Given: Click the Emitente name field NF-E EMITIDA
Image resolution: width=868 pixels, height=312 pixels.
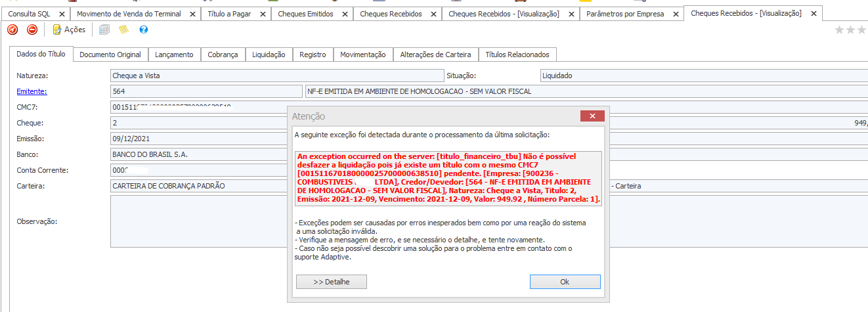Looking at the screenshot, I should pyautogui.click(x=587, y=91).
